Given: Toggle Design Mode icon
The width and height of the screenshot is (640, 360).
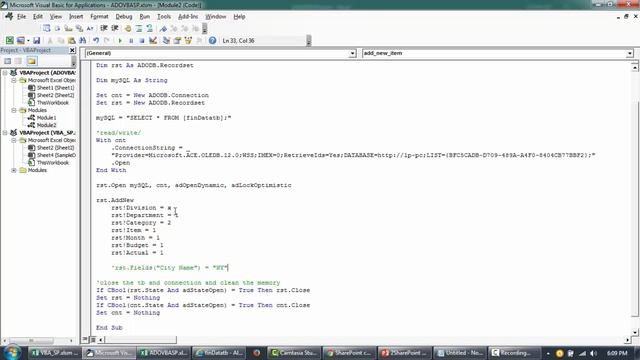Looking at the screenshot, I should [153, 40].
